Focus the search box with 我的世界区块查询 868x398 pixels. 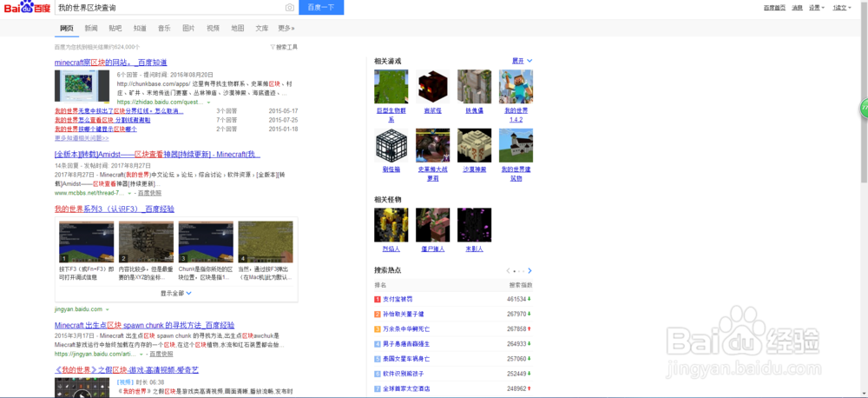pyautogui.click(x=170, y=8)
